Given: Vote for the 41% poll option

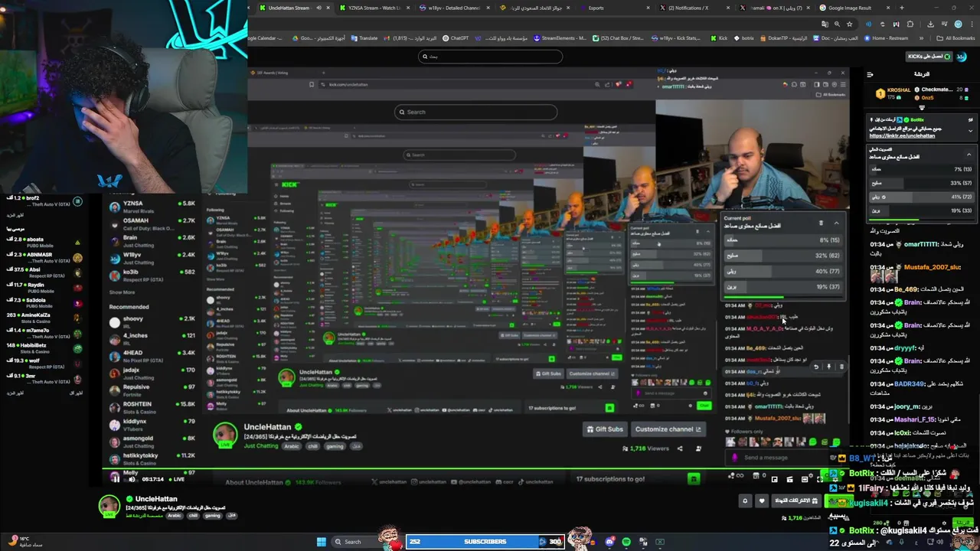Looking at the screenshot, I should (x=920, y=197).
